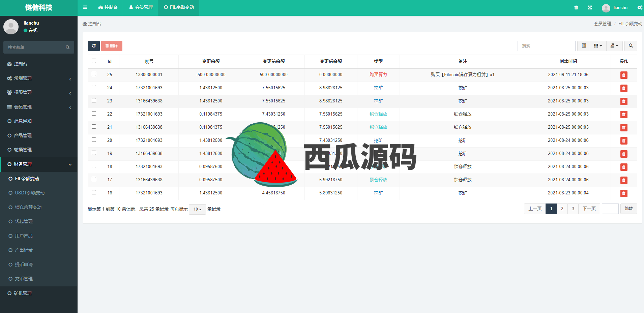Expand 常规管理 sidebar menu
This screenshot has width=644, height=313.
click(x=39, y=78)
